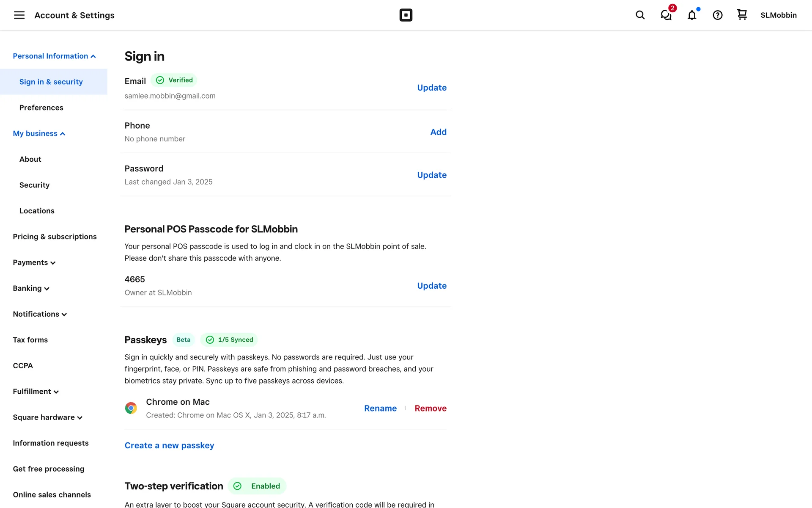Open the search magnifier icon
The image size is (812, 508).
point(640,15)
